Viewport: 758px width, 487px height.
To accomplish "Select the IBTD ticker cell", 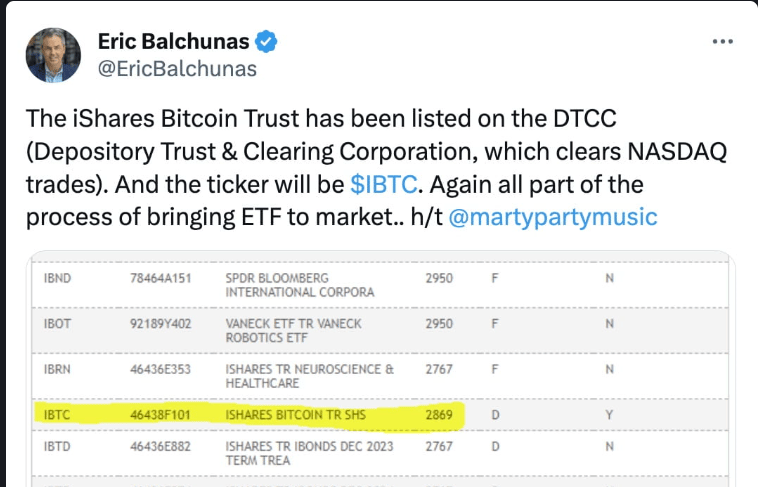I will click(x=58, y=445).
